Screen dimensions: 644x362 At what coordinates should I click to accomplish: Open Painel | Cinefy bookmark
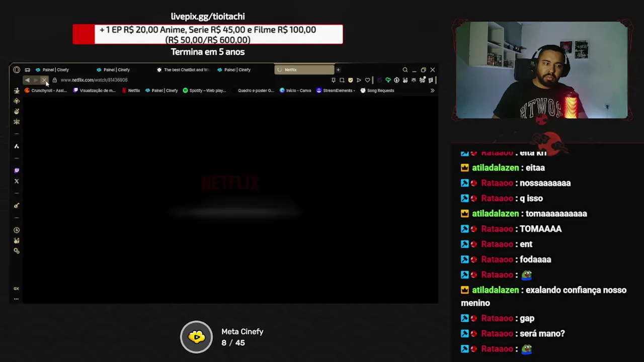click(x=162, y=90)
